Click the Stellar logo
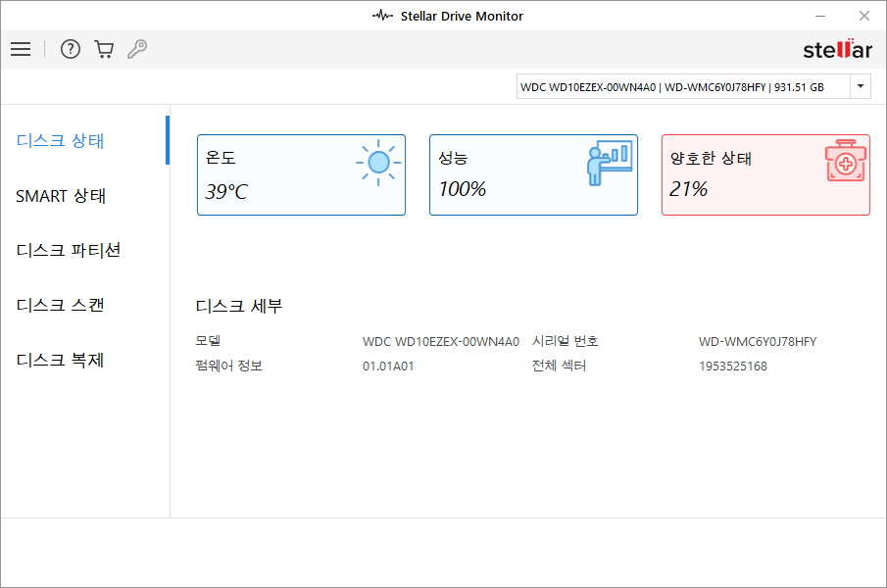The image size is (887, 588). pos(837,50)
